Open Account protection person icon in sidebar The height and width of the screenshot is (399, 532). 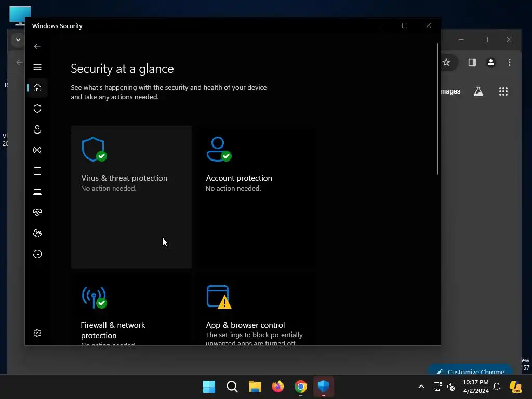(x=37, y=129)
